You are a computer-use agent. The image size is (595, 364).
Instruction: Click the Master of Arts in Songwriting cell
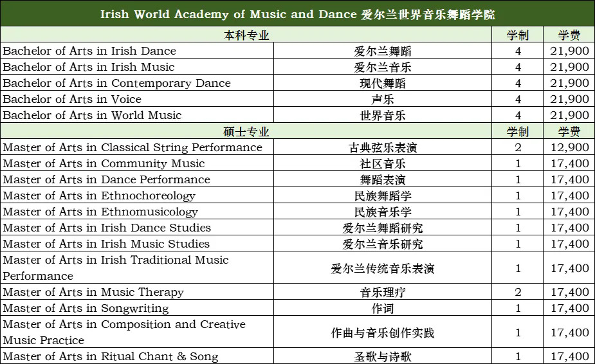tap(86, 308)
